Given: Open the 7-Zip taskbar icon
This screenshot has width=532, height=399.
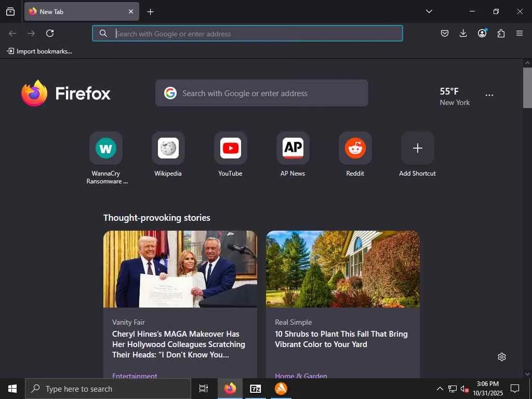Looking at the screenshot, I should coord(256,389).
